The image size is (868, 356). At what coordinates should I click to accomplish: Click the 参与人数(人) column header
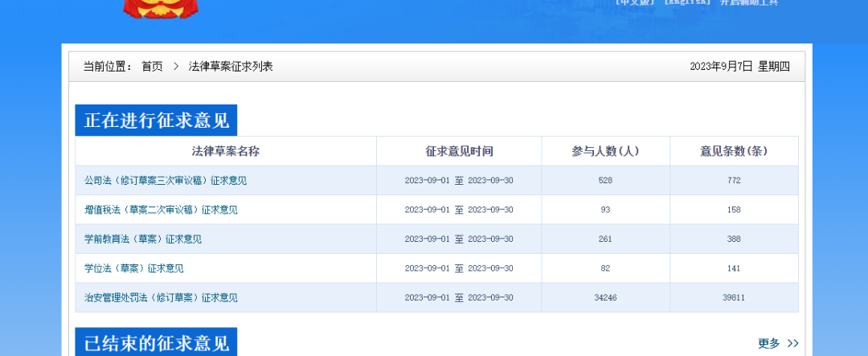(x=606, y=151)
